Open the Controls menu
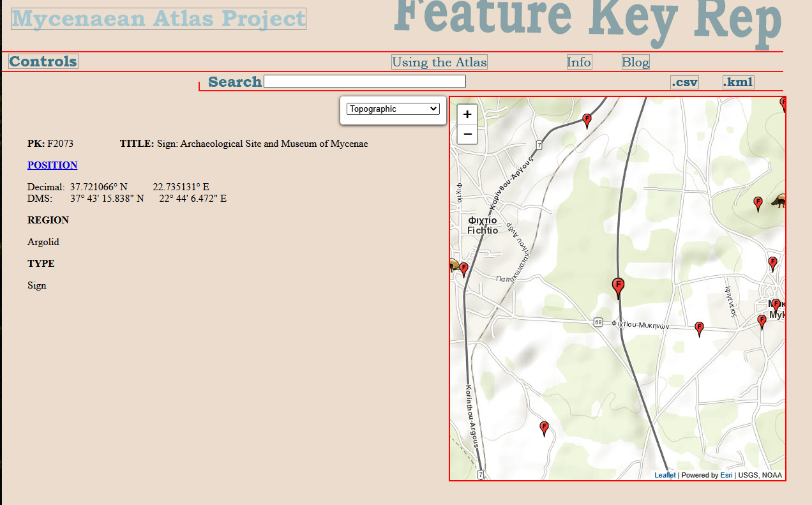This screenshot has width=812, height=505. pyautogui.click(x=43, y=62)
